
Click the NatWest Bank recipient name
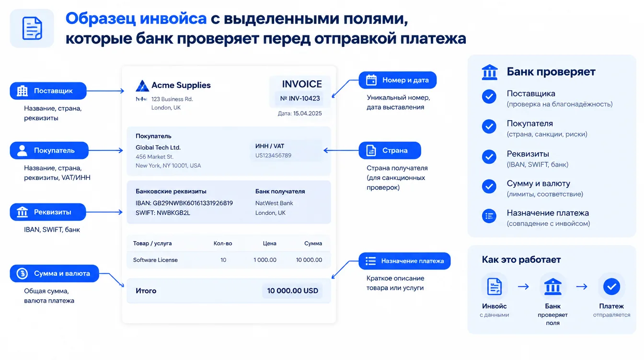(x=274, y=203)
